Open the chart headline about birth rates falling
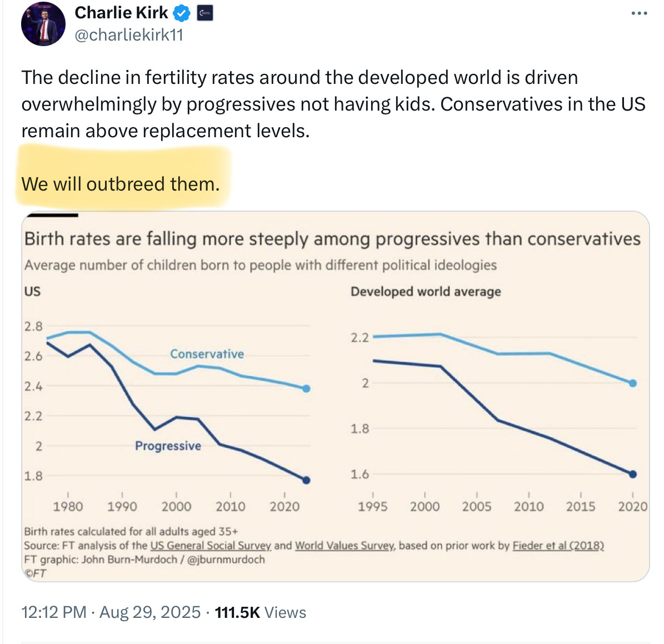 (x=332, y=239)
